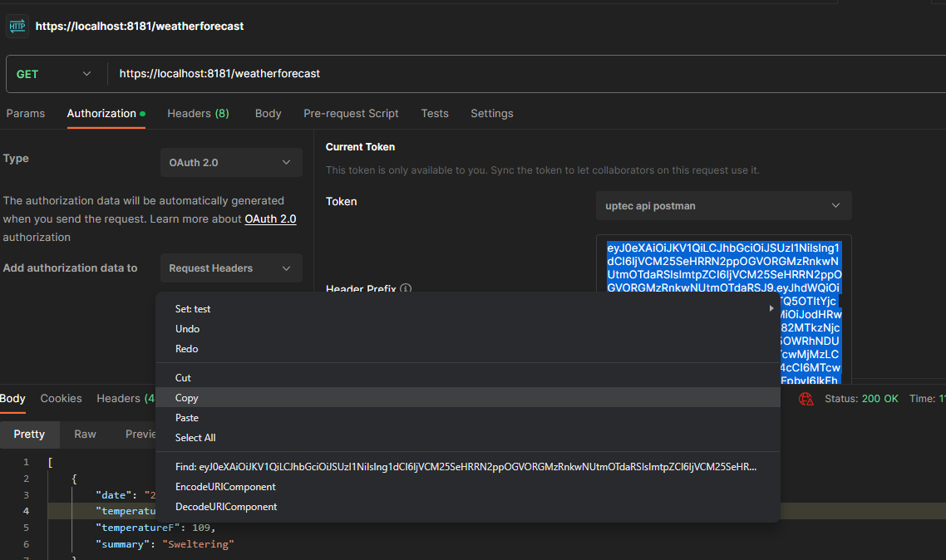946x560 pixels.
Task: Open the response Cookies tab
Action: (62, 399)
